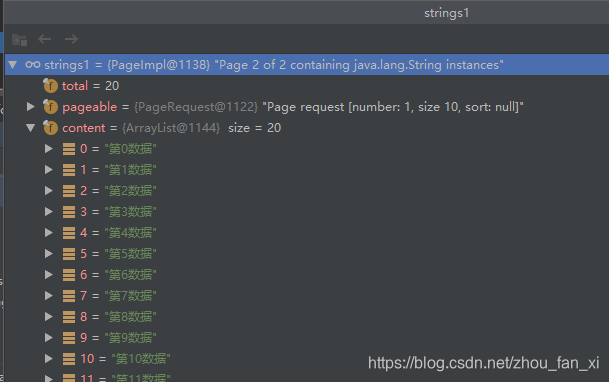Click the field icon next to content
Viewport: 609px width, 382px height.
(50, 127)
